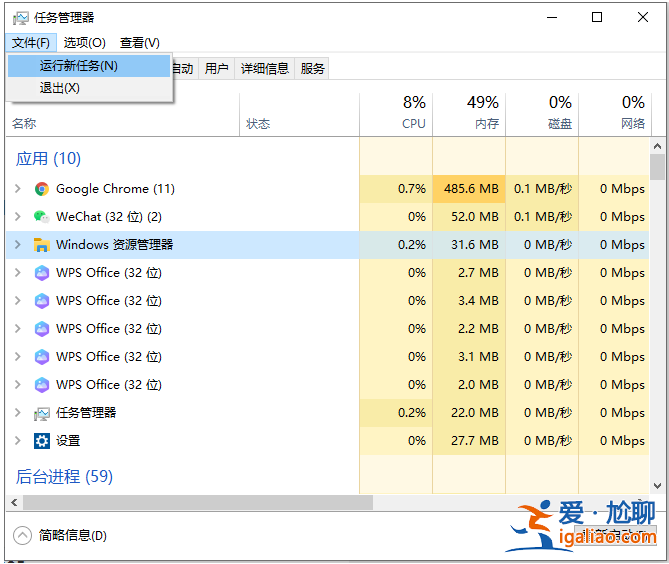The image size is (669, 564).
Task: Click the Task Manager title bar icon
Action: [x=20, y=17]
